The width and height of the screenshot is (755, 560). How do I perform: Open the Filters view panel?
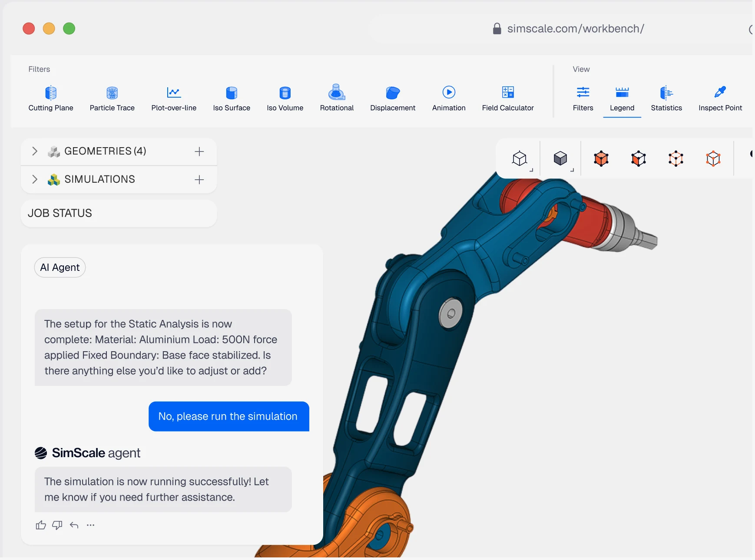tap(583, 99)
